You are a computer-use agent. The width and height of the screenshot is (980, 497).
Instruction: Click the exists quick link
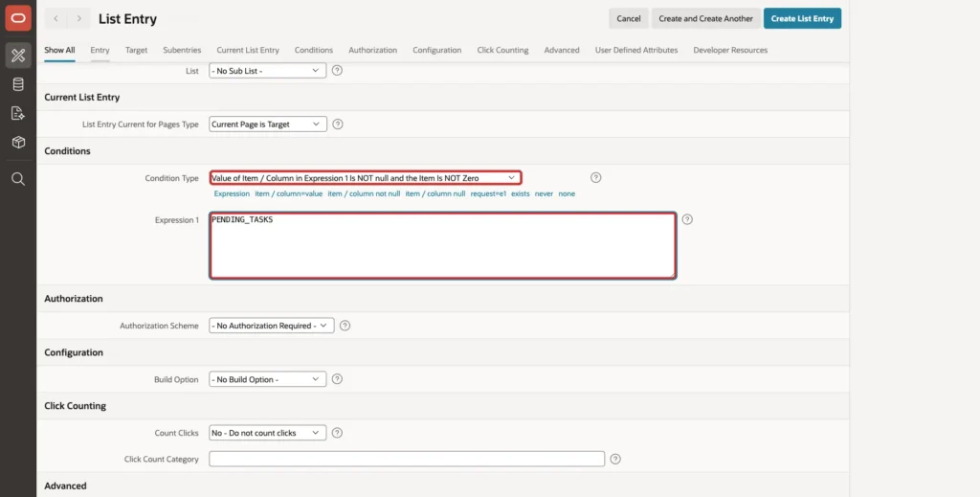pos(520,193)
